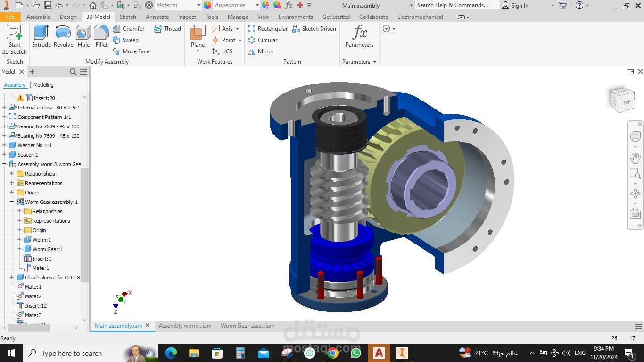Create a work Axis
This screenshot has width=644, height=362.
pos(223,29)
